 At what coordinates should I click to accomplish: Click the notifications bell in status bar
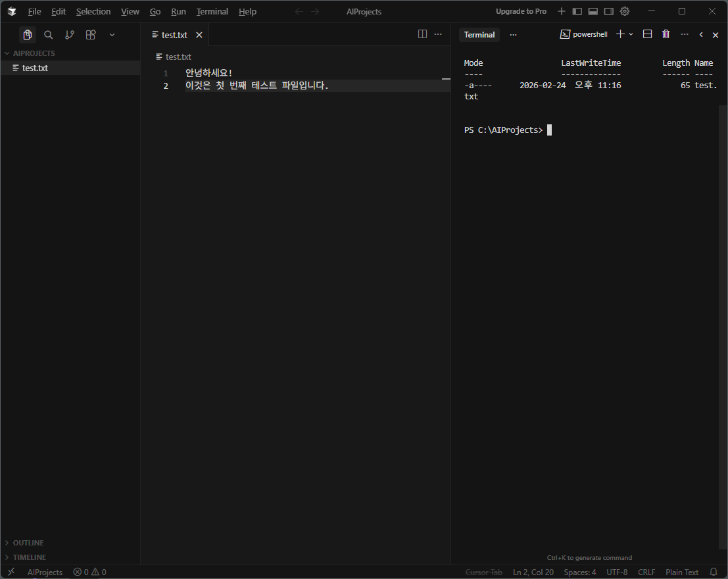(714, 572)
